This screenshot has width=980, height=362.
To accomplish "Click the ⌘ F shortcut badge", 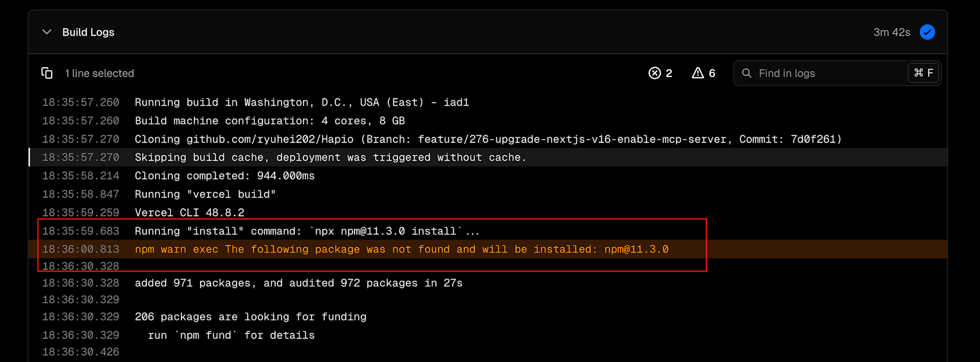I will click(924, 73).
